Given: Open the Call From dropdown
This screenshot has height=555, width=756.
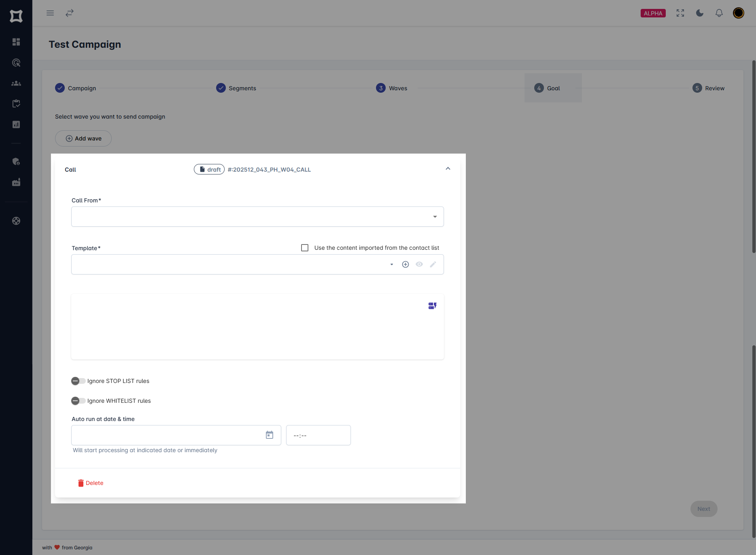Looking at the screenshot, I should pyautogui.click(x=435, y=217).
